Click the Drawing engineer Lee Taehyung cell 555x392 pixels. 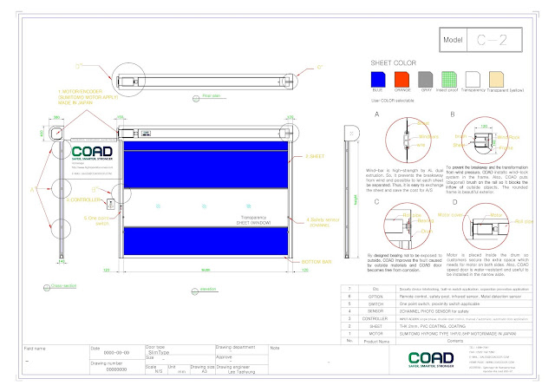(x=242, y=369)
